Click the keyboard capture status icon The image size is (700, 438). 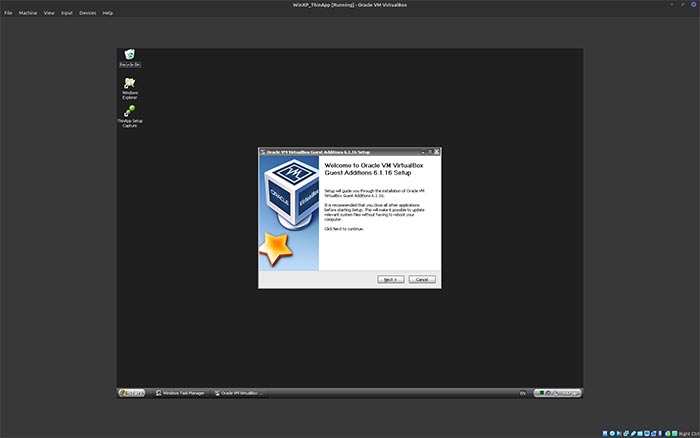pos(675,433)
